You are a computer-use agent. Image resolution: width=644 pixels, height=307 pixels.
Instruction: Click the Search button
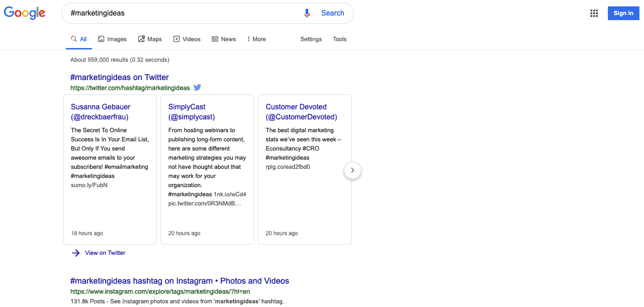[333, 13]
